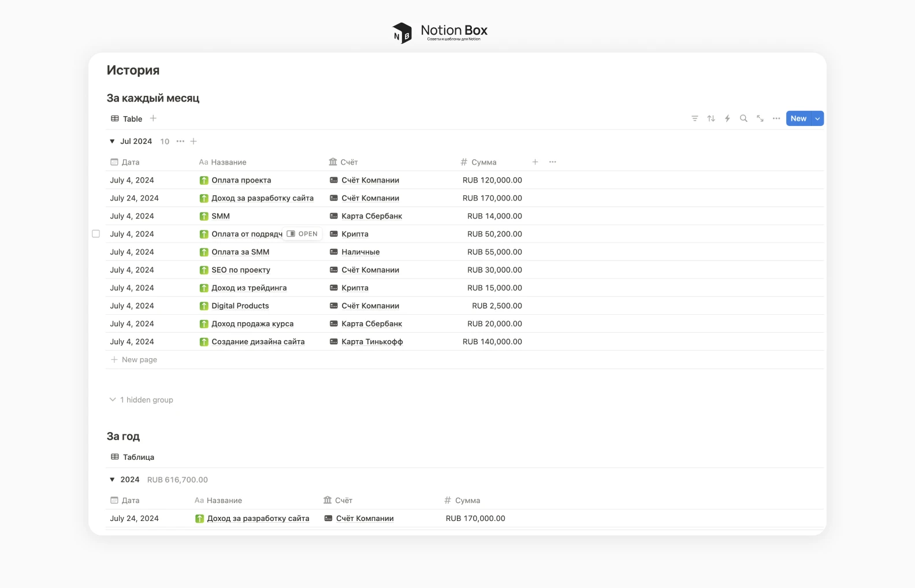Viewport: 915px width, 588px height.
Task: Open the search magnifier icon
Action: [x=743, y=118]
